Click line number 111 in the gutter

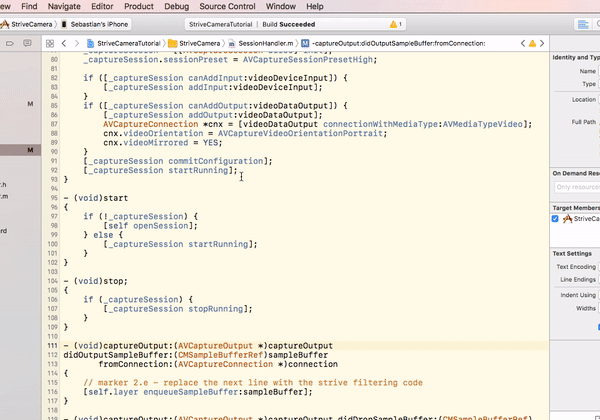[x=52, y=345]
